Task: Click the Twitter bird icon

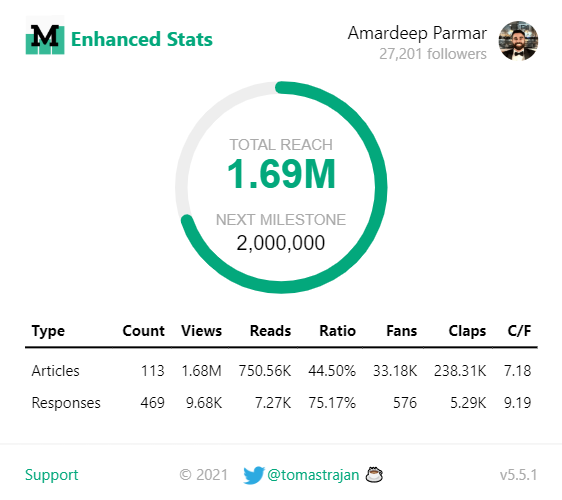Action: tap(254, 475)
